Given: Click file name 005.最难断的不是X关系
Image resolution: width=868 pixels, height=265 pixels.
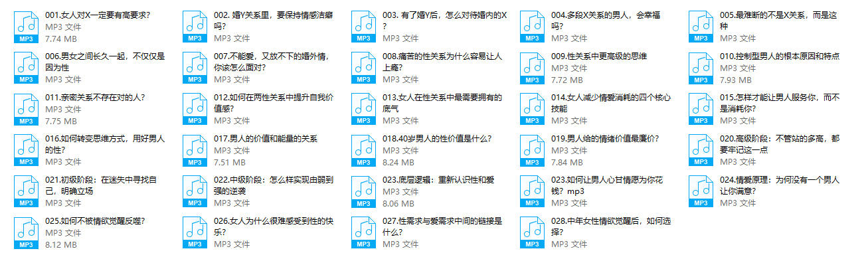Looking at the screenshot, I should pyautogui.click(x=779, y=21).
